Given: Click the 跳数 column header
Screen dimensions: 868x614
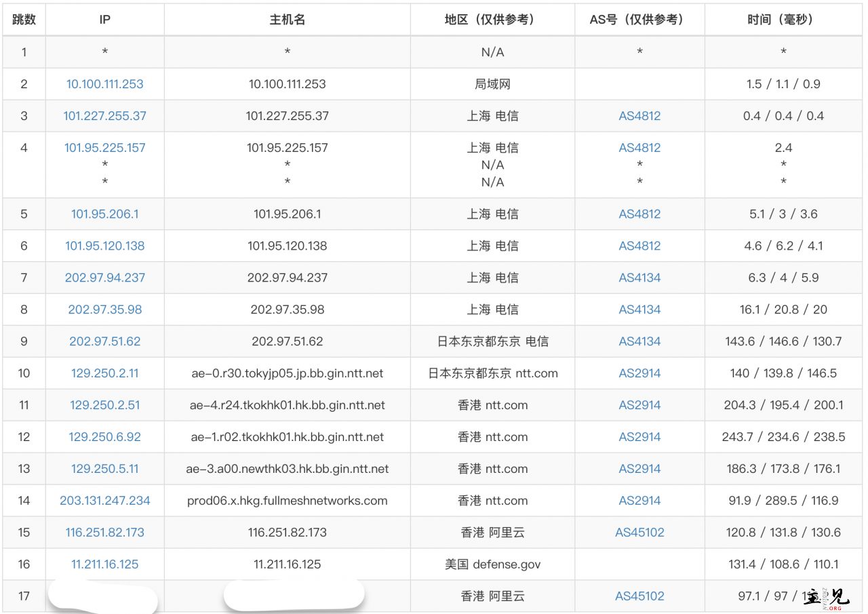Looking at the screenshot, I should (24, 20).
